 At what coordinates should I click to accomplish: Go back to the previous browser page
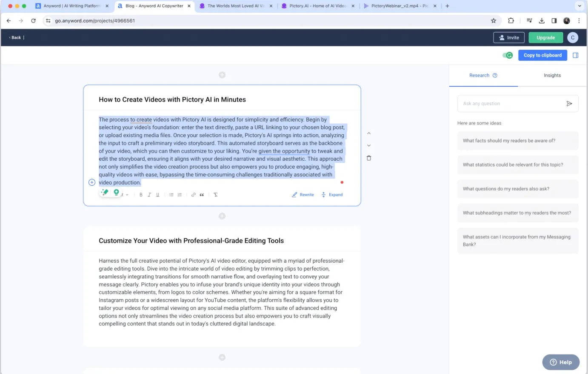point(9,20)
